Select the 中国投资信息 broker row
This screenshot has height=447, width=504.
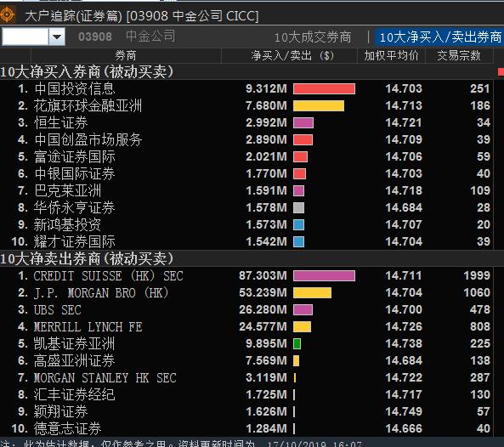click(246, 88)
